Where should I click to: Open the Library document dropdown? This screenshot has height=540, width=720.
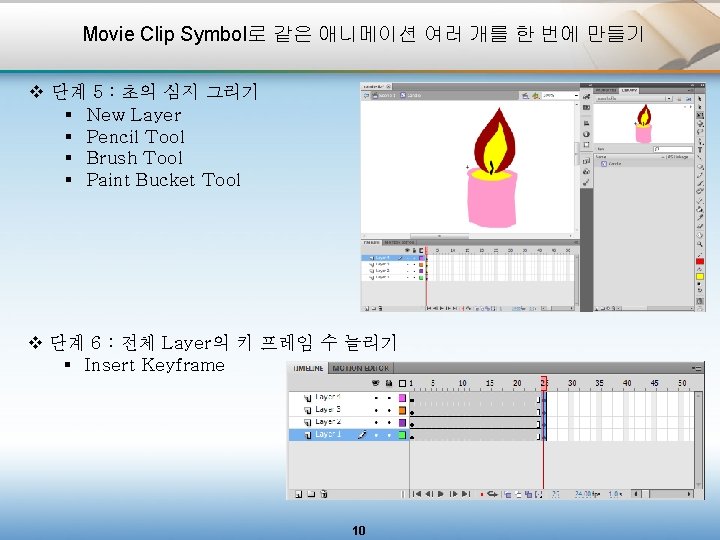click(x=669, y=99)
